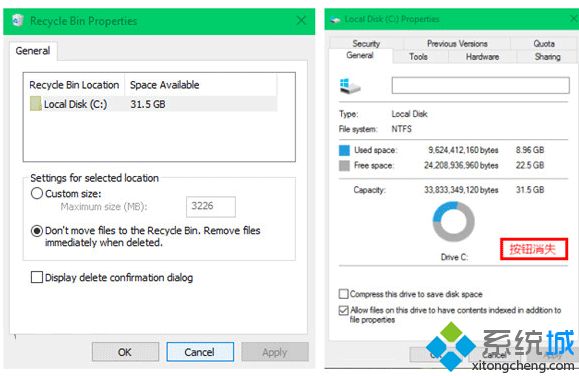
Task: Click the drive name text field
Action: click(480, 85)
